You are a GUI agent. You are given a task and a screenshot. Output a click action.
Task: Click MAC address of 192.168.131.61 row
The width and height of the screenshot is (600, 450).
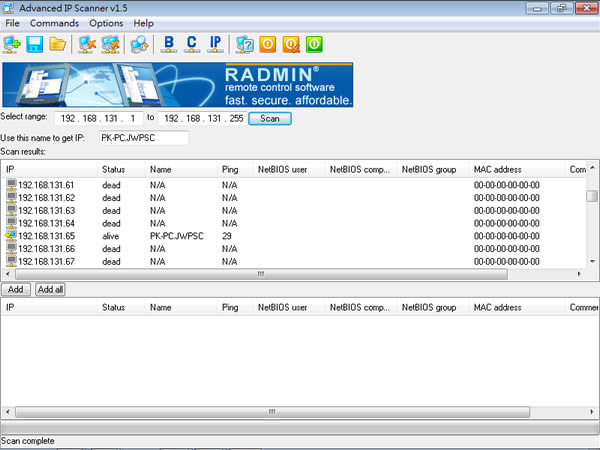click(x=507, y=185)
